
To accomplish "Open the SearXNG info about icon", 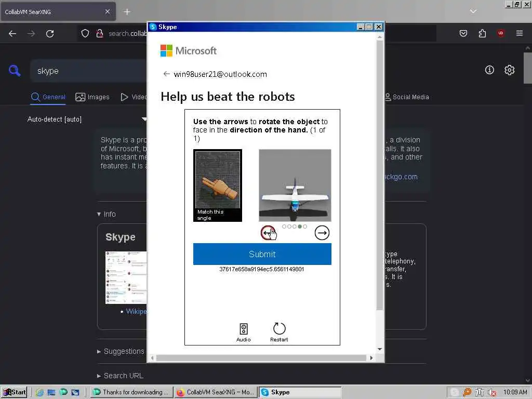I will (x=489, y=70).
